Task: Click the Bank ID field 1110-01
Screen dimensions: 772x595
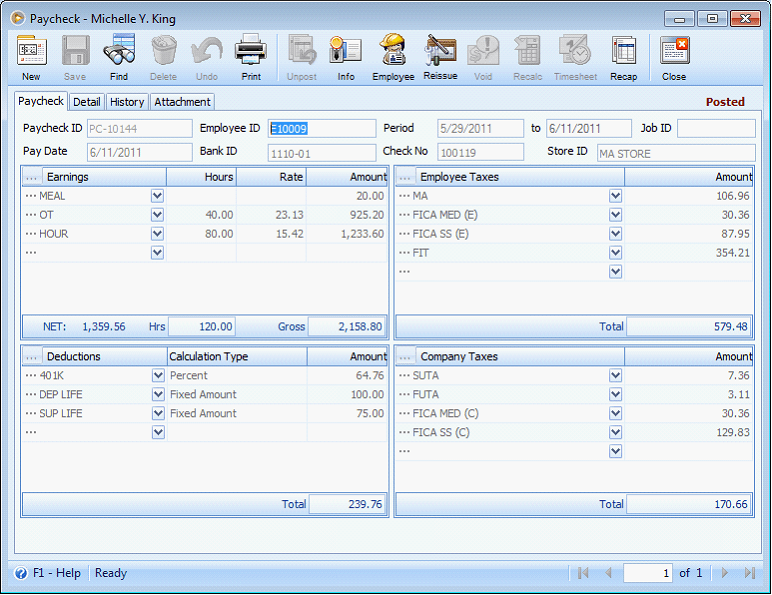Action: pyautogui.click(x=322, y=153)
